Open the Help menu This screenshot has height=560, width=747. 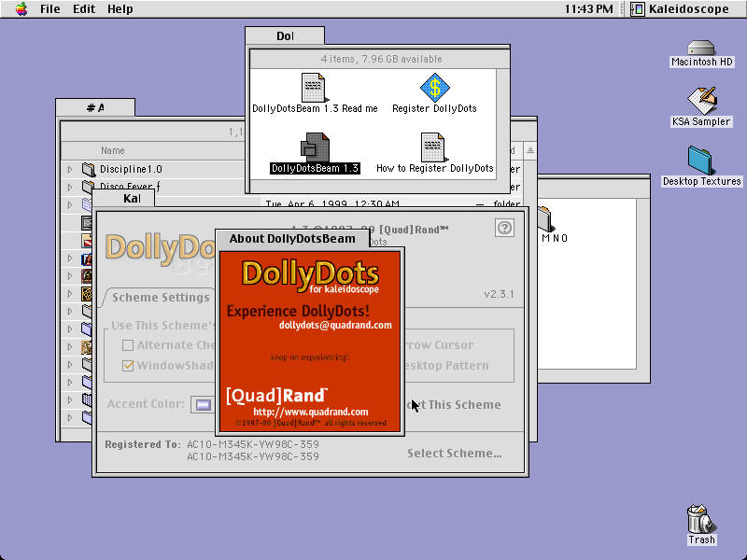pyautogui.click(x=120, y=8)
